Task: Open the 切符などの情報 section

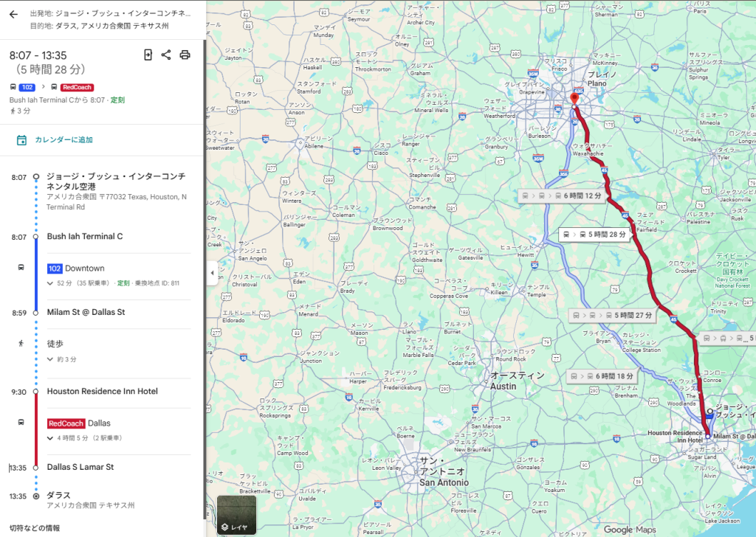Action: pyautogui.click(x=35, y=528)
